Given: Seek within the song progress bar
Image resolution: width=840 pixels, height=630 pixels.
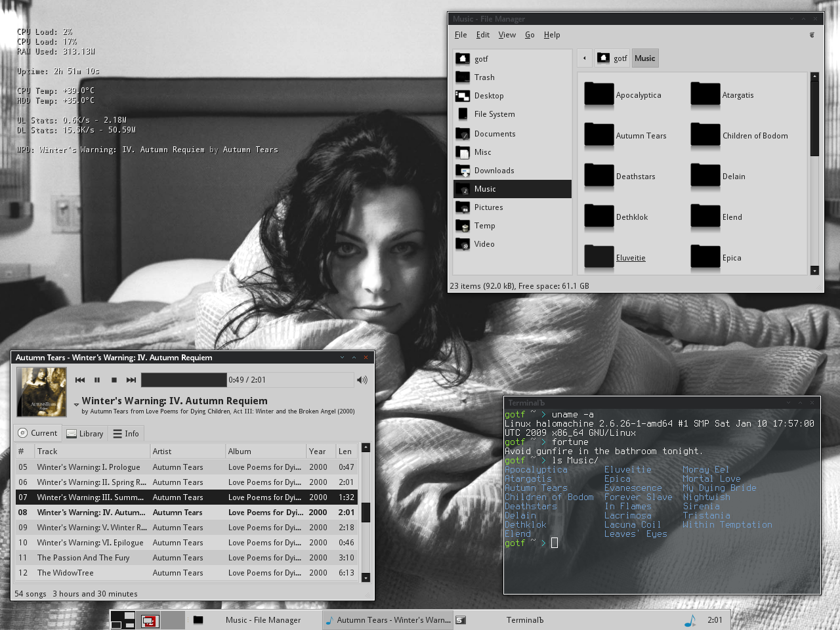Looking at the screenshot, I should (247, 380).
